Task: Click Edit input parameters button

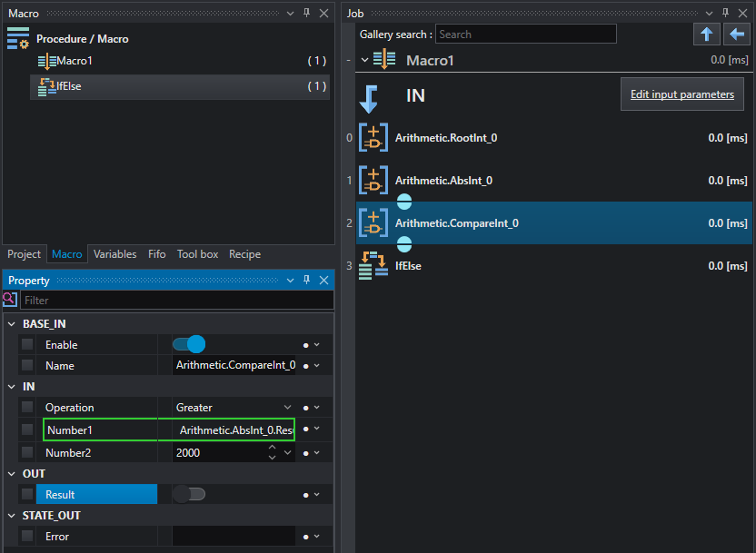Action: pyautogui.click(x=682, y=94)
